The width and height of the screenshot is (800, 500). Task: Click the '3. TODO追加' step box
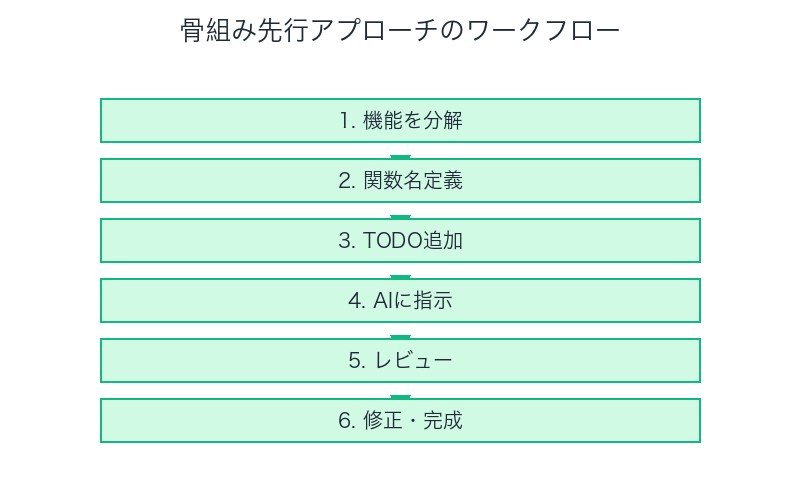400,241
